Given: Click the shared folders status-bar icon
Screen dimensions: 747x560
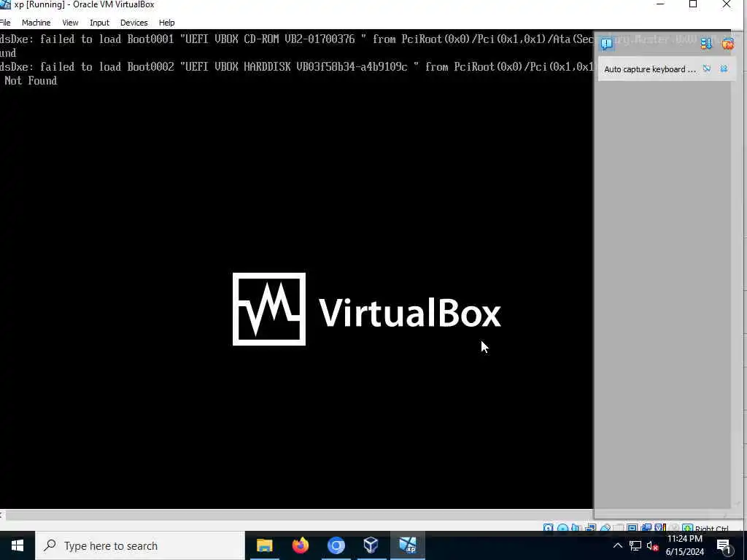Looking at the screenshot, I should (x=619, y=528).
